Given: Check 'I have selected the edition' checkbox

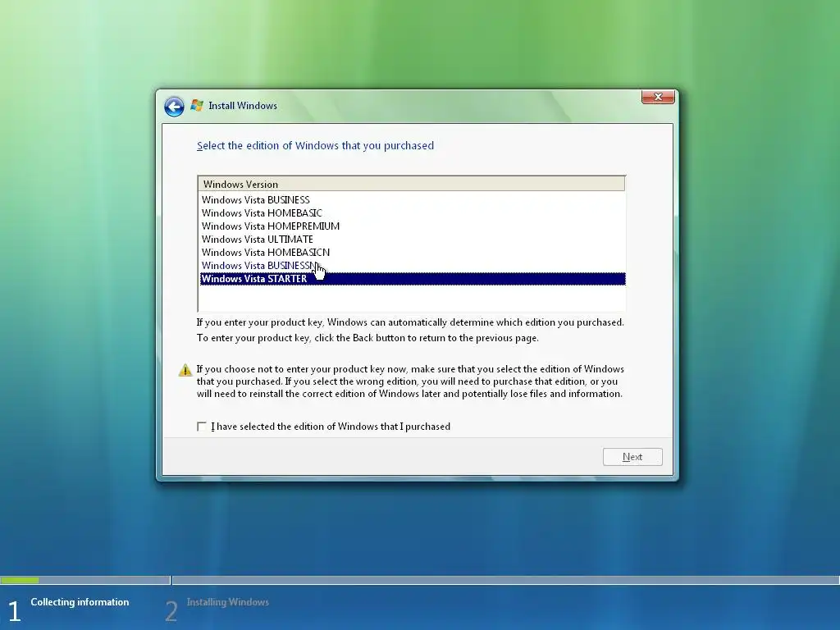Looking at the screenshot, I should click(x=202, y=427).
